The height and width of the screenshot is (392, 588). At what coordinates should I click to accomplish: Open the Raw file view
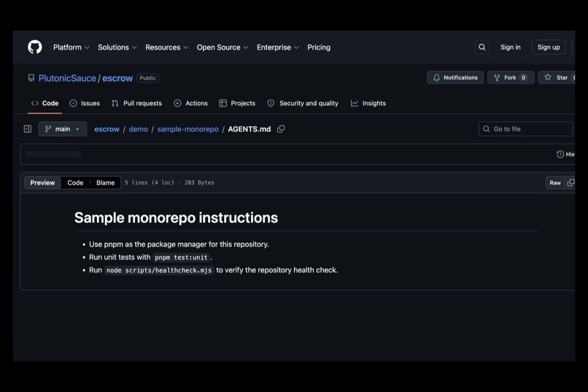click(555, 182)
